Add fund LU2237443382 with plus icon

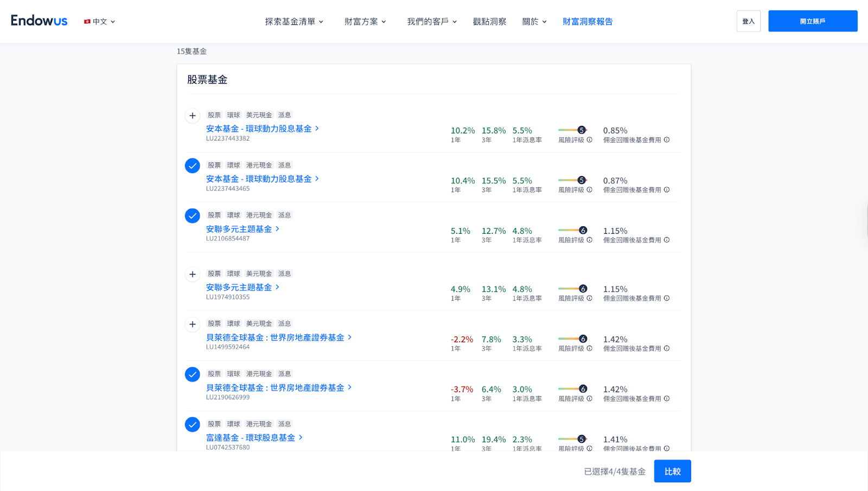pos(193,116)
